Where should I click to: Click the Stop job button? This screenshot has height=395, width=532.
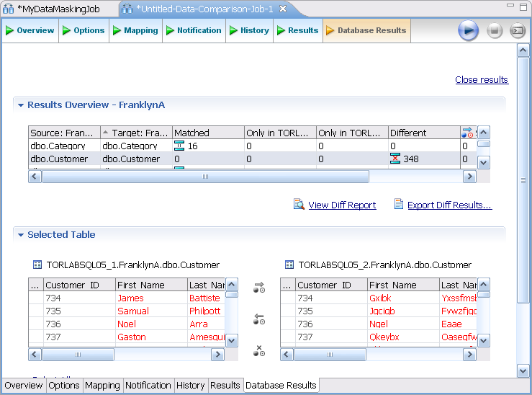point(494,31)
